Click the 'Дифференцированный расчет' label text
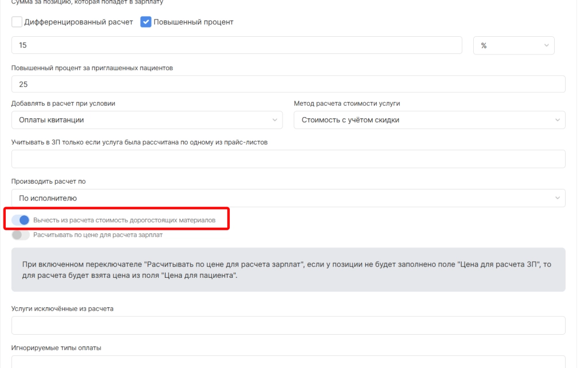The height and width of the screenshot is (368, 588). pos(79,22)
